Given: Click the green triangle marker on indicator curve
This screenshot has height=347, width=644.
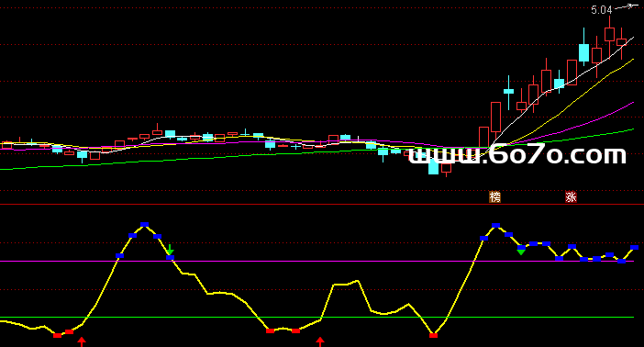Looking at the screenshot, I should tap(521, 252).
